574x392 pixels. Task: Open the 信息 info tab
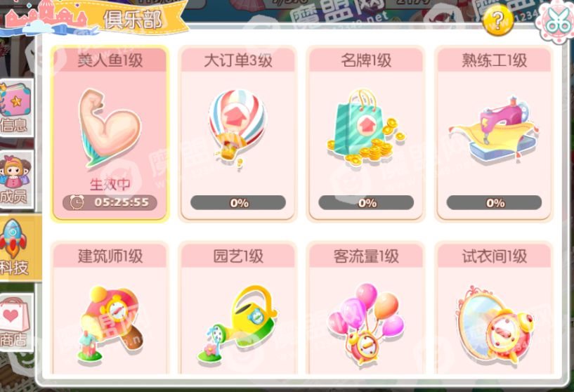click(x=16, y=107)
